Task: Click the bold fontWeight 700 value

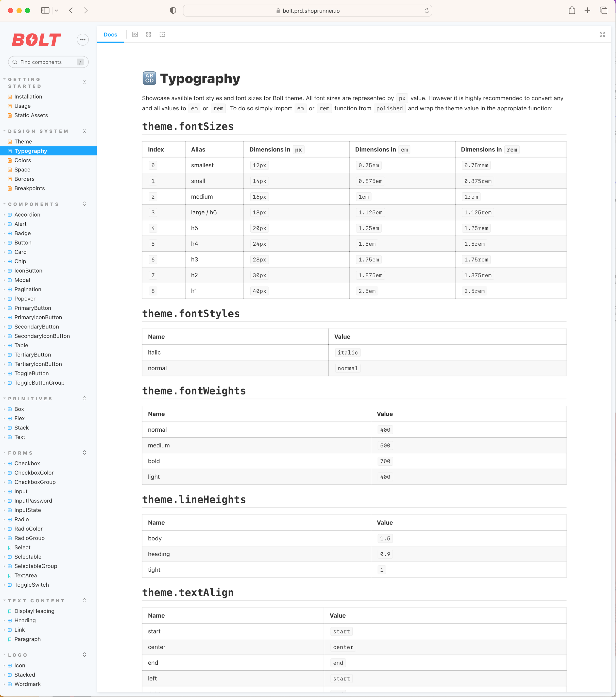Action: (385, 461)
